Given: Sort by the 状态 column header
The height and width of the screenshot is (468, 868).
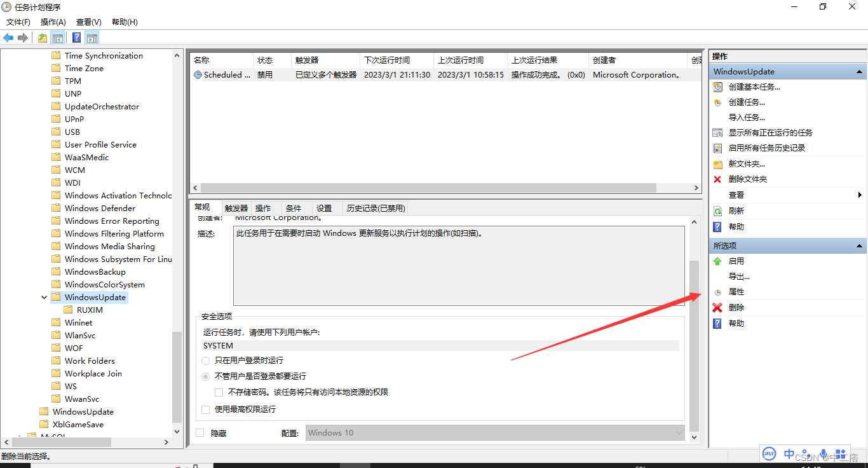Looking at the screenshot, I should [271, 60].
